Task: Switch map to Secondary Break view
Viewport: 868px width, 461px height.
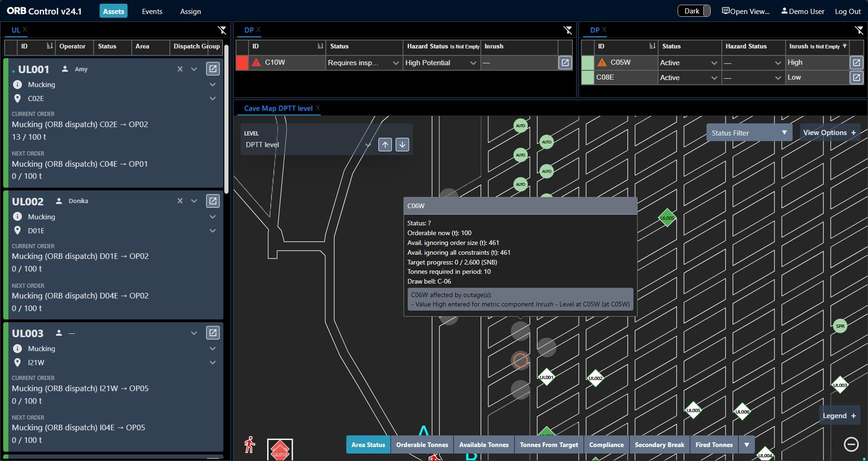Action: click(x=659, y=445)
